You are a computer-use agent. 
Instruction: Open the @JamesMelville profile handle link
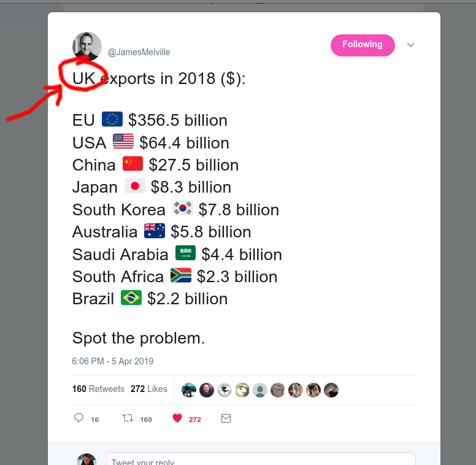pos(139,53)
